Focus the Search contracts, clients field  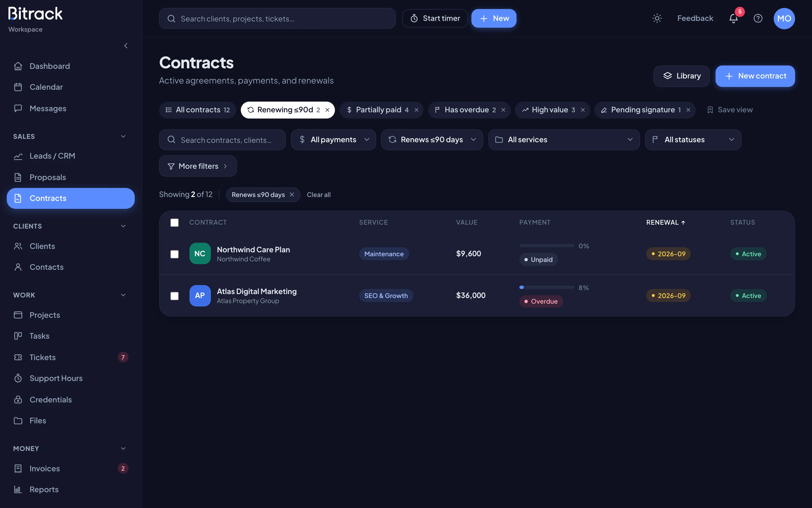tap(222, 140)
